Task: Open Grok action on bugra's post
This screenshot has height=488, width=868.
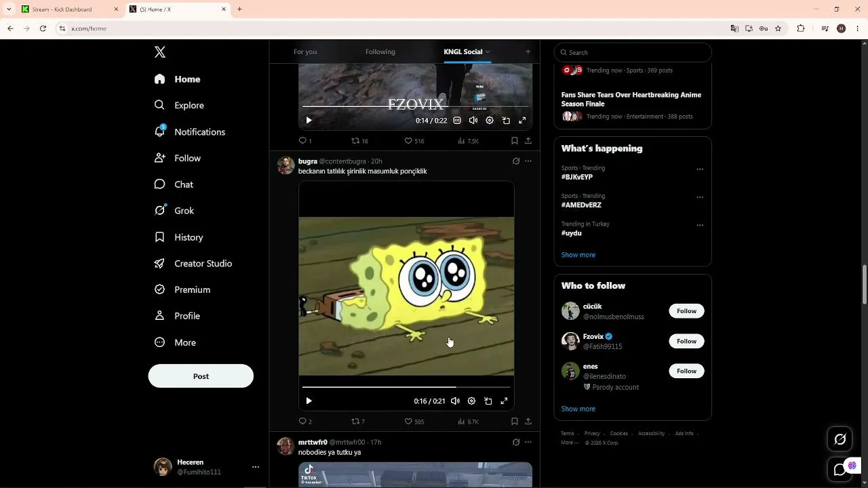Action: tap(516, 161)
